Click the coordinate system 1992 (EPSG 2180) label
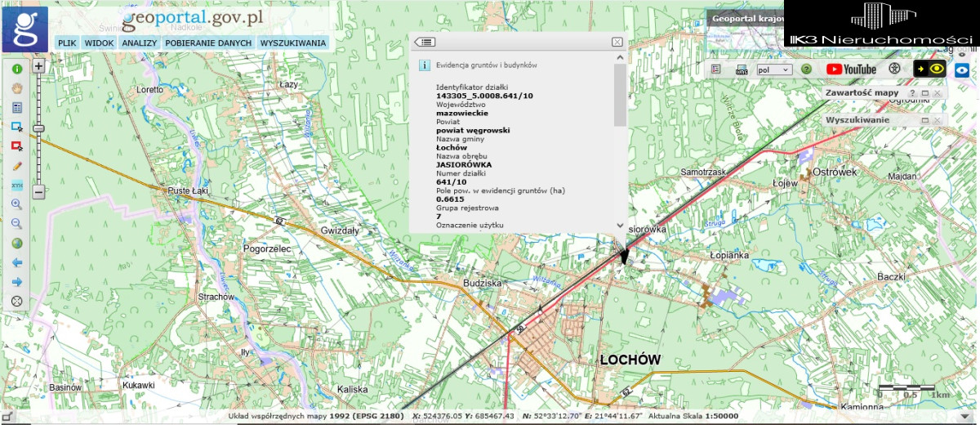This screenshot has width=980, height=425. click(367, 416)
